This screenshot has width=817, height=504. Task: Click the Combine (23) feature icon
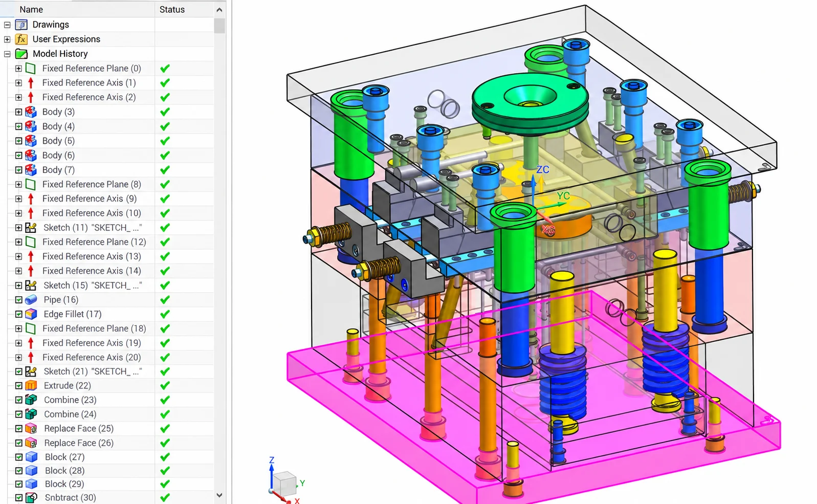click(31, 400)
